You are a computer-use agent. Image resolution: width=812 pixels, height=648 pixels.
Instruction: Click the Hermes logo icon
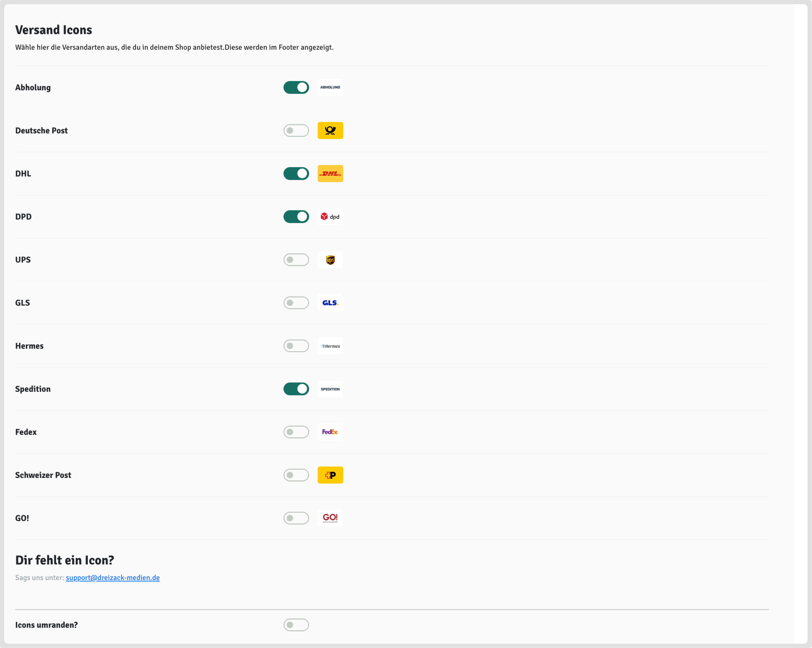click(330, 346)
